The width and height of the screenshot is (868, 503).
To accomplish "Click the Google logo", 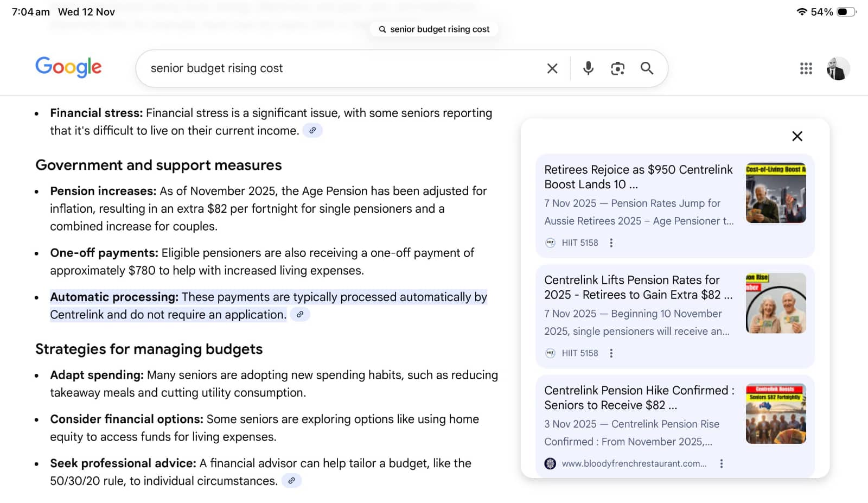I will 68,67.
